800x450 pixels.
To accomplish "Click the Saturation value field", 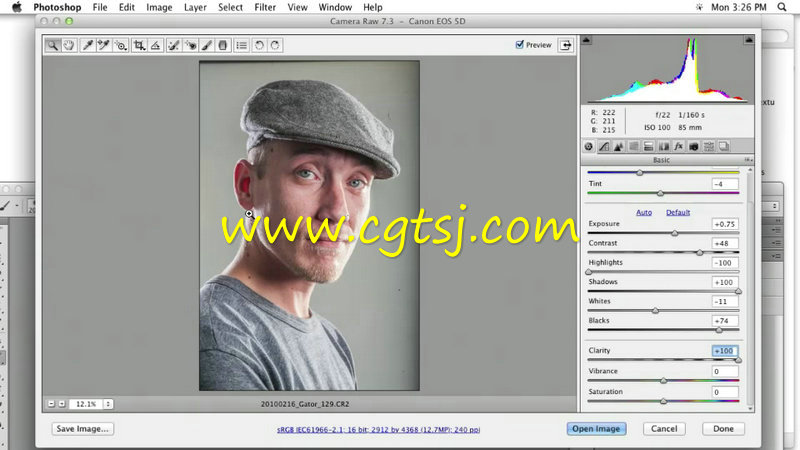I will tap(724, 392).
